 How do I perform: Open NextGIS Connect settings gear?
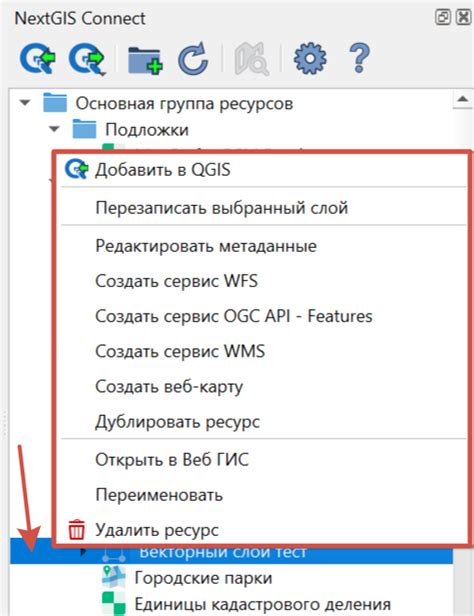[310, 59]
